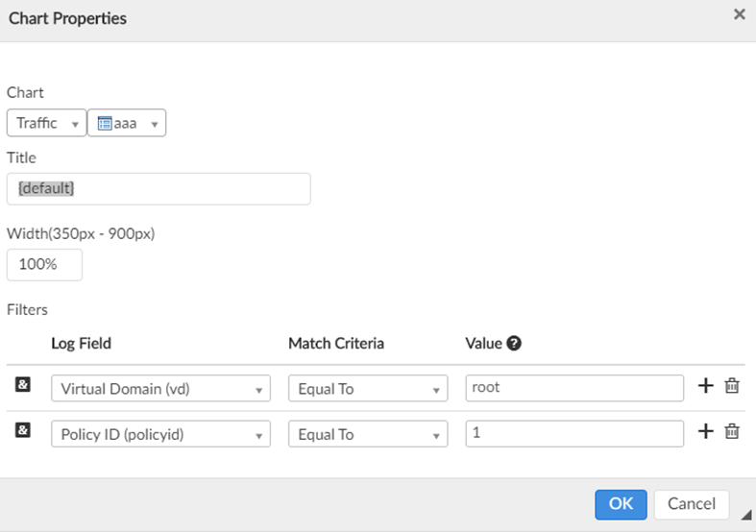Viewport: 756px width, 532px height.
Task: Click the trash icon in Virtual Domain row
Action: click(732, 386)
